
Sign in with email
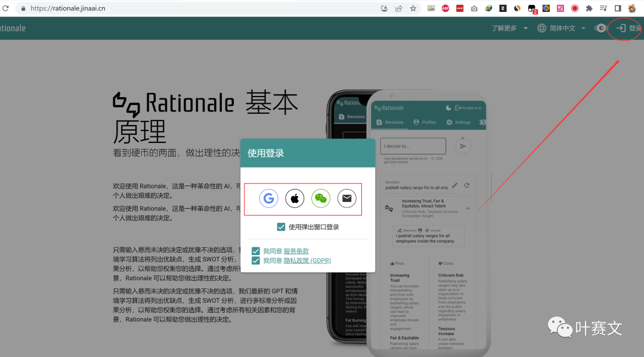[347, 198]
